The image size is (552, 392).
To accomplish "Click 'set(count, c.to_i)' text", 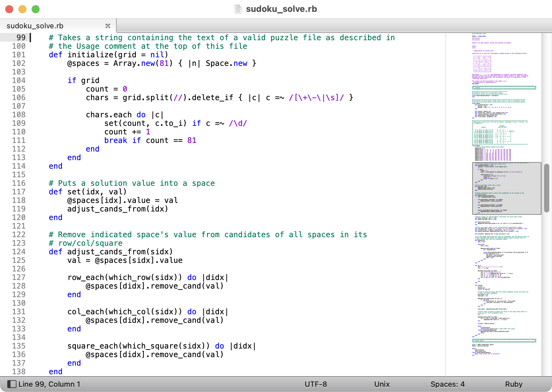I will tap(145, 123).
